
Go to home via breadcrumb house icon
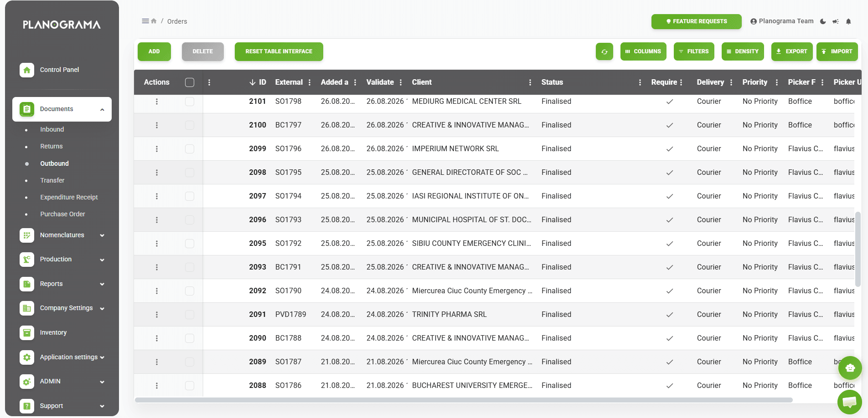(x=154, y=21)
